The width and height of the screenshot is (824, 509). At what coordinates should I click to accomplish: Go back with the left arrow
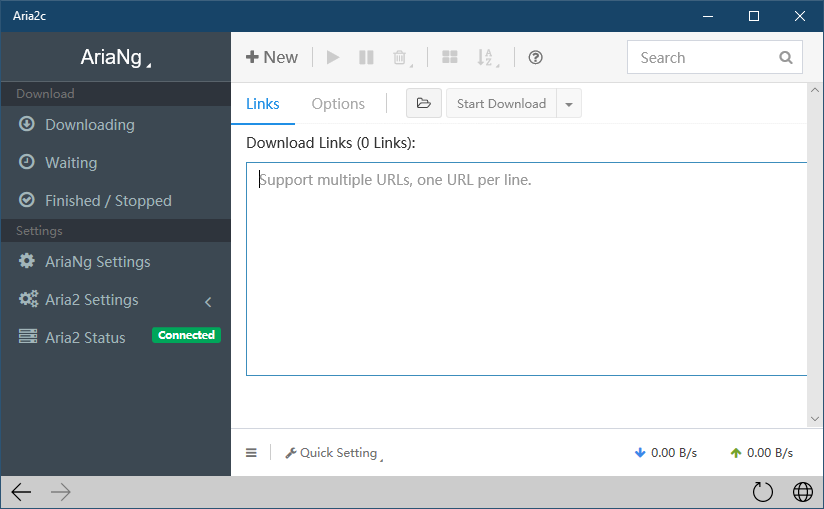tap(21, 492)
